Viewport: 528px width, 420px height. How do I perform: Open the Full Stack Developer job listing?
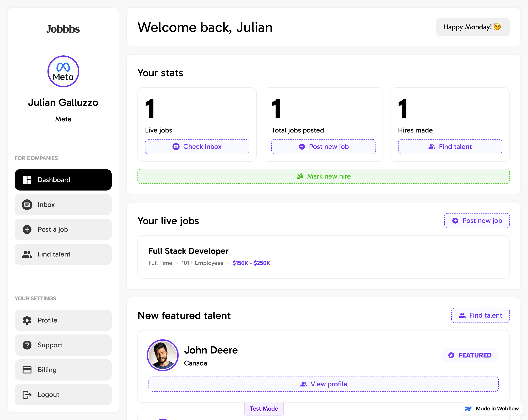pos(188,251)
